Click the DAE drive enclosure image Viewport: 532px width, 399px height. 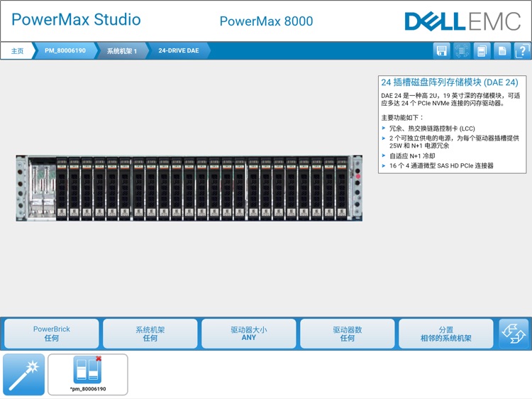(189, 188)
